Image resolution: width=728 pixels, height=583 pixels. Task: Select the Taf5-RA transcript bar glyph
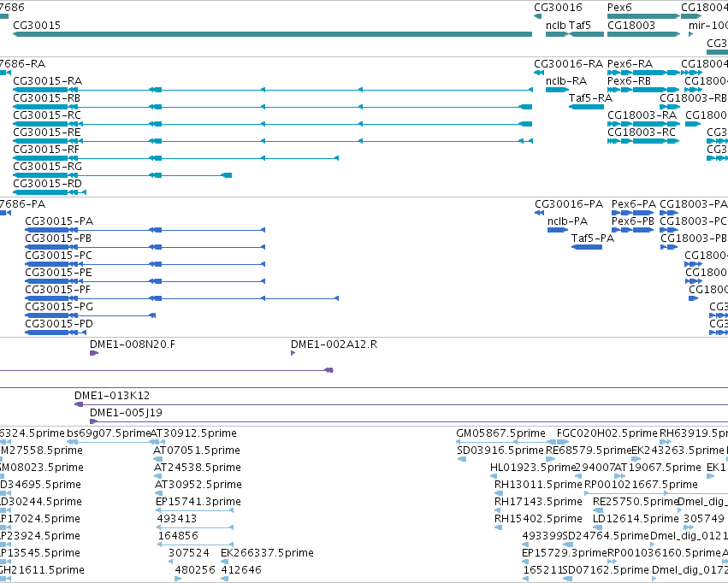586,107
